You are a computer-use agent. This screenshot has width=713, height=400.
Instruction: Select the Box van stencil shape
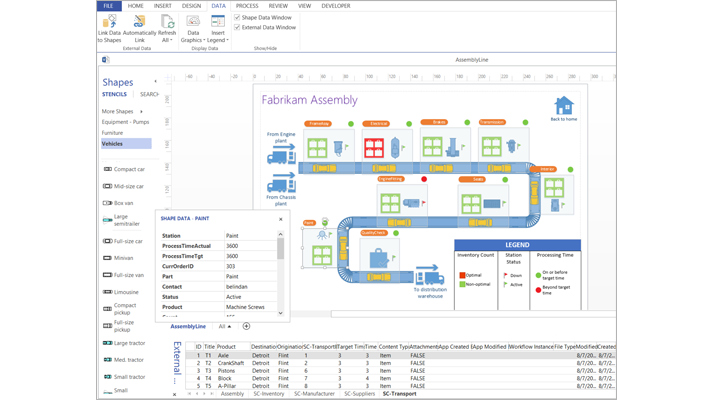pyautogui.click(x=107, y=203)
